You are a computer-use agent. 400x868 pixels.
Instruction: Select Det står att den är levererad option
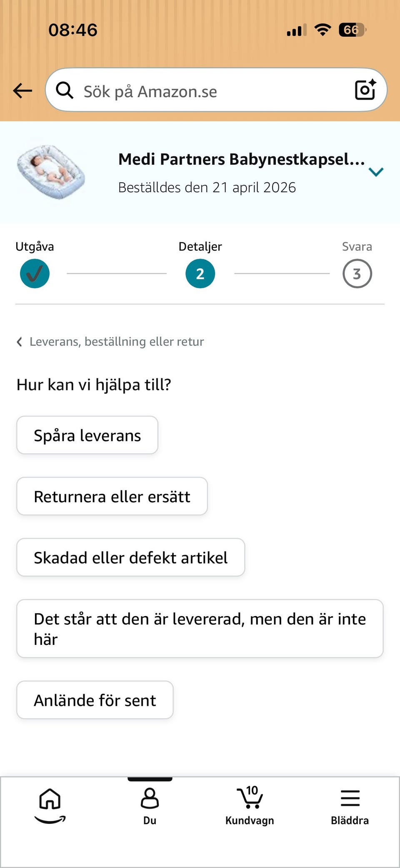point(200,629)
